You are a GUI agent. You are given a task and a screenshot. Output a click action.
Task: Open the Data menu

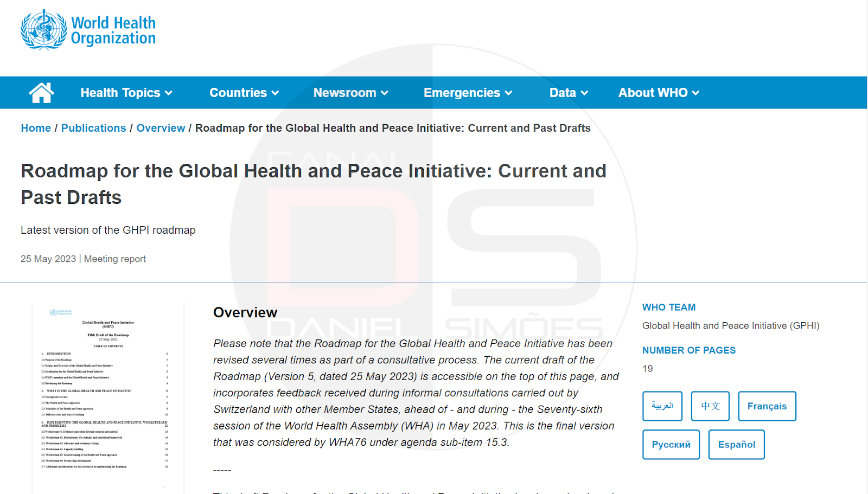[569, 93]
